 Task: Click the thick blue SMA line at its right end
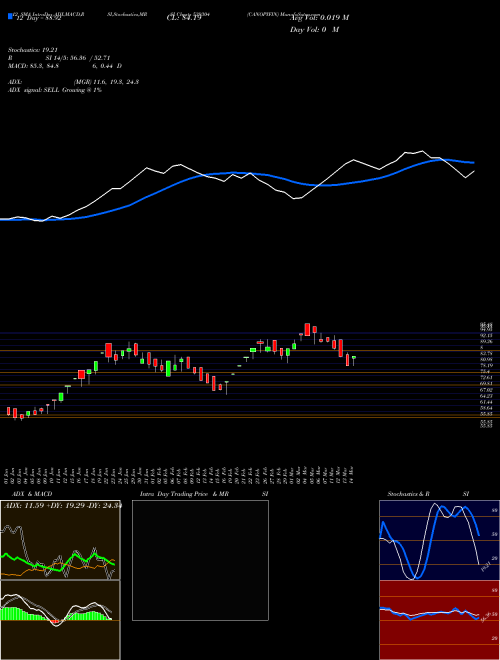(472, 162)
